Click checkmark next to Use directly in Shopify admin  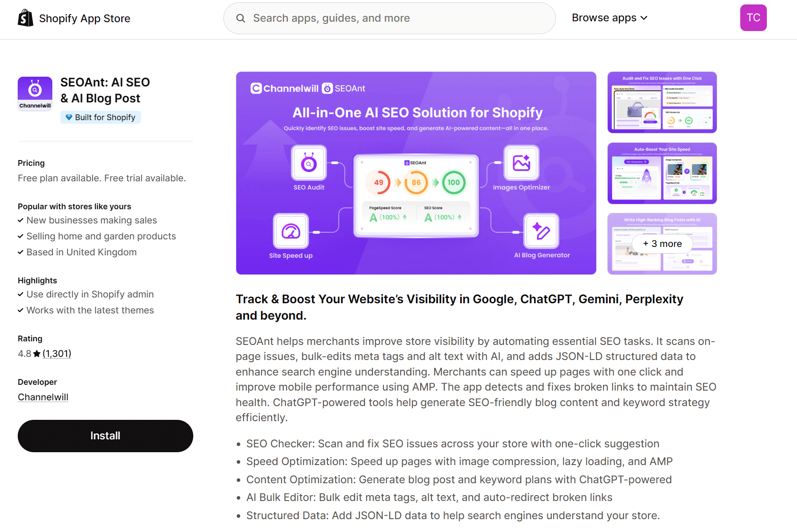click(20, 294)
